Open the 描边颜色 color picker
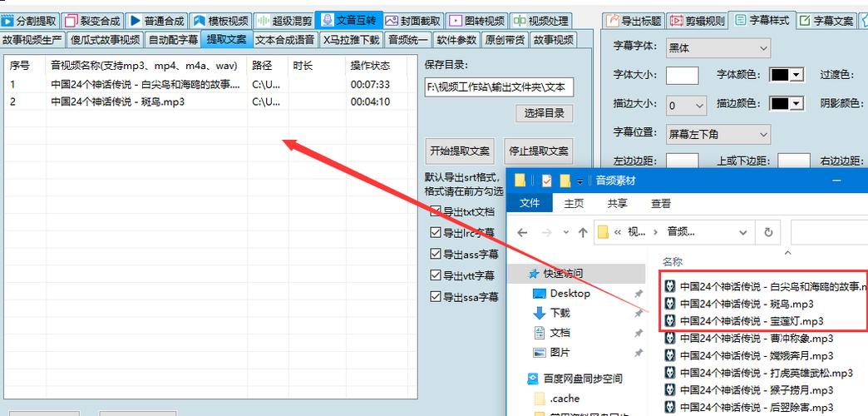This screenshot has width=868, height=416. (x=787, y=104)
